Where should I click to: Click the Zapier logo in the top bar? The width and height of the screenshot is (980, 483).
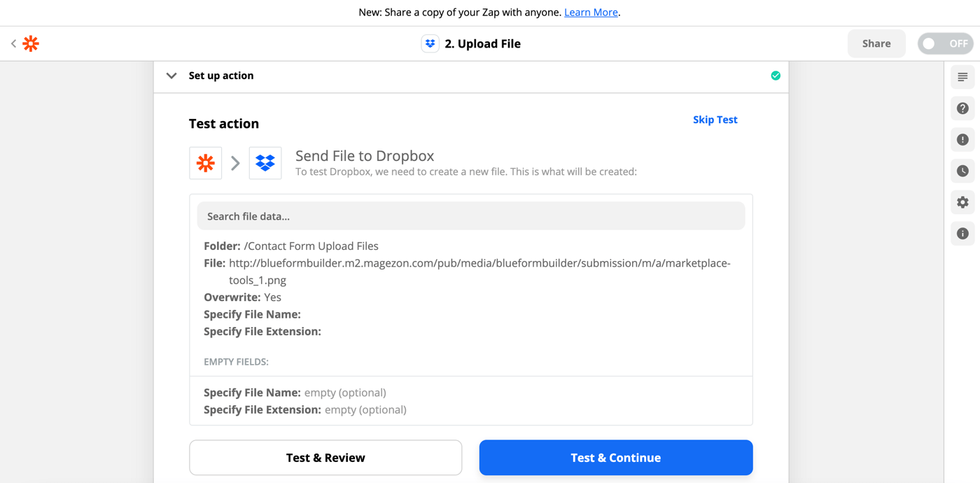[x=30, y=43]
